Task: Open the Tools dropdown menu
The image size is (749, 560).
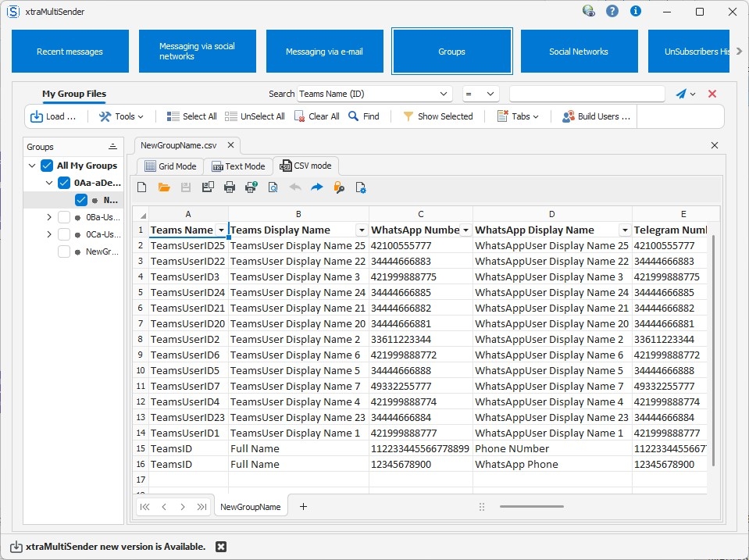Action: (x=121, y=116)
